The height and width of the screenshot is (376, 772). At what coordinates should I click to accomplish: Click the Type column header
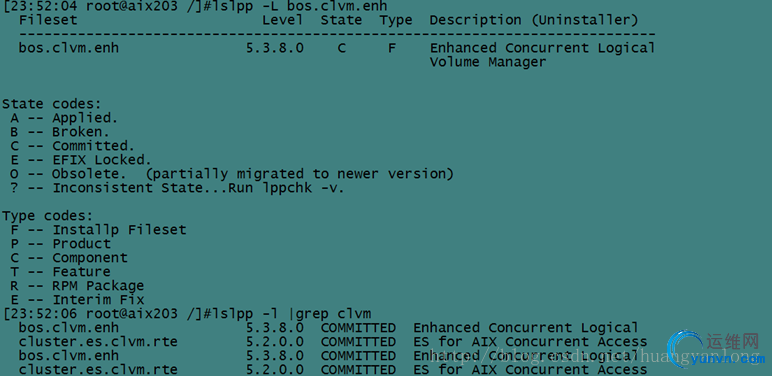coord(396,21)
